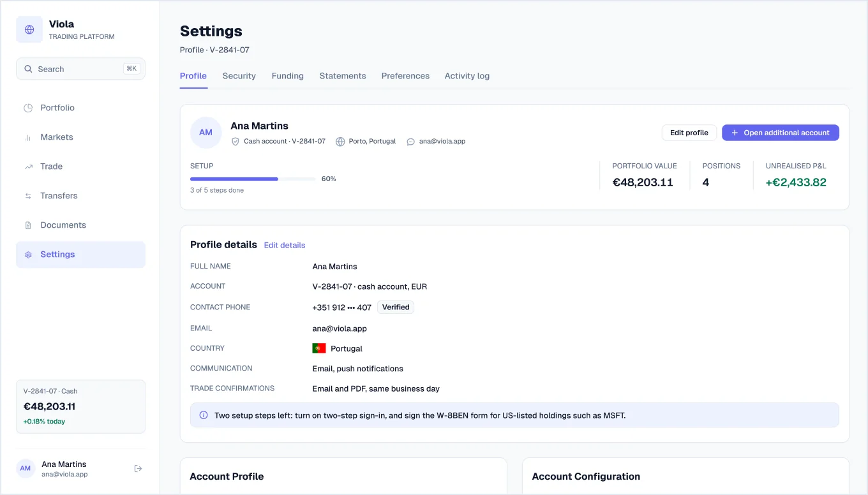Click the €48,203.11 portfolio value figure
The image size is (868, 495).
tap(643, 182)
